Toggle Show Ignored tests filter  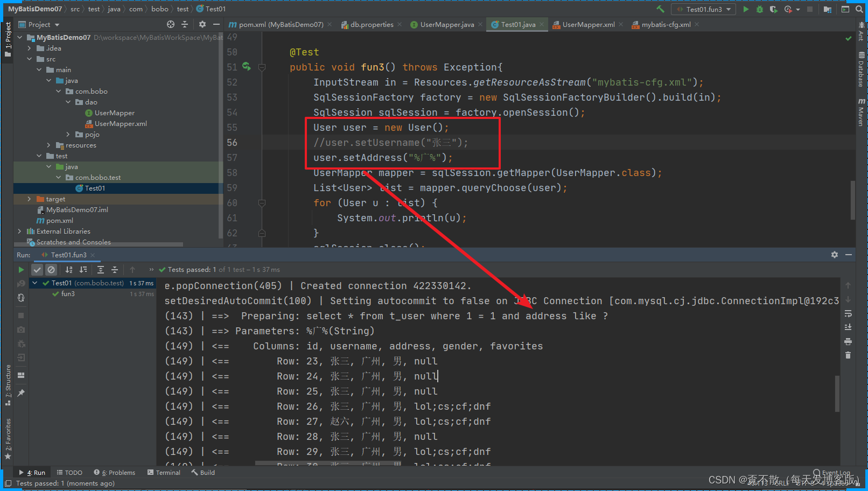tap(51, 269)
